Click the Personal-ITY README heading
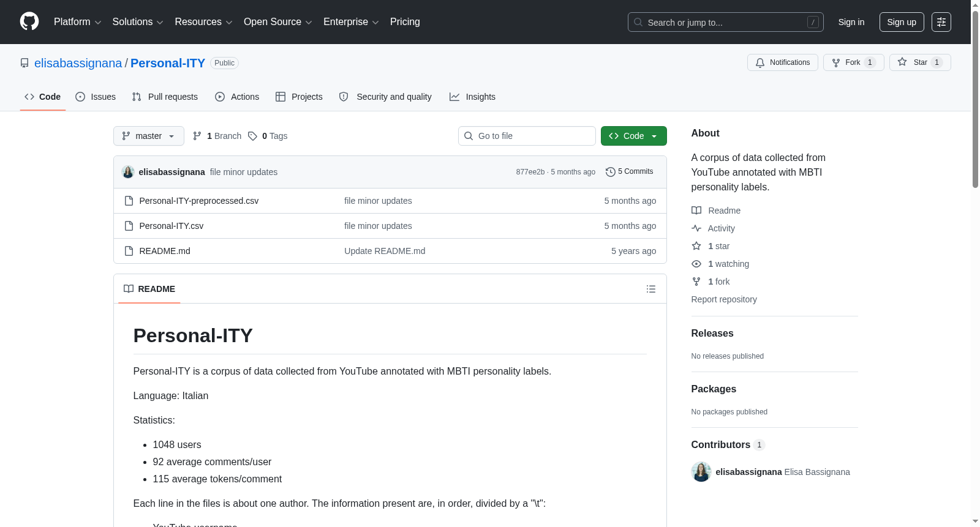The width and height of the screenshot is (980, 527). (193, 335)
